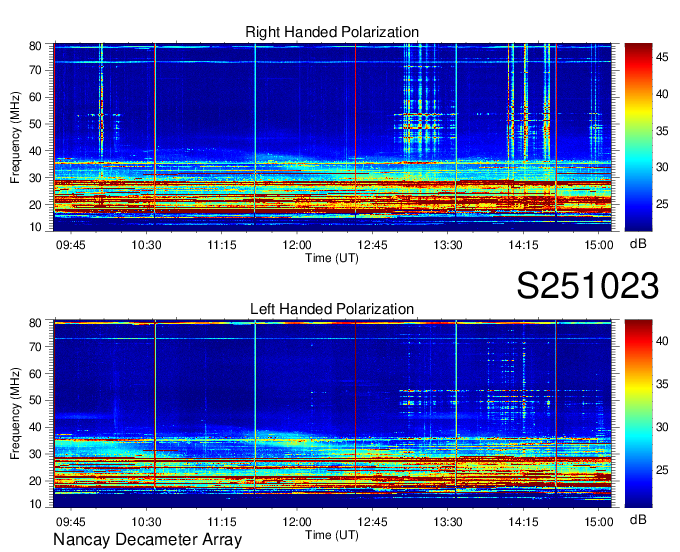Click the lower plot's Frequency (MHz) axis label
The width and height of the screenshot is (680, 552).
point(17,413)
